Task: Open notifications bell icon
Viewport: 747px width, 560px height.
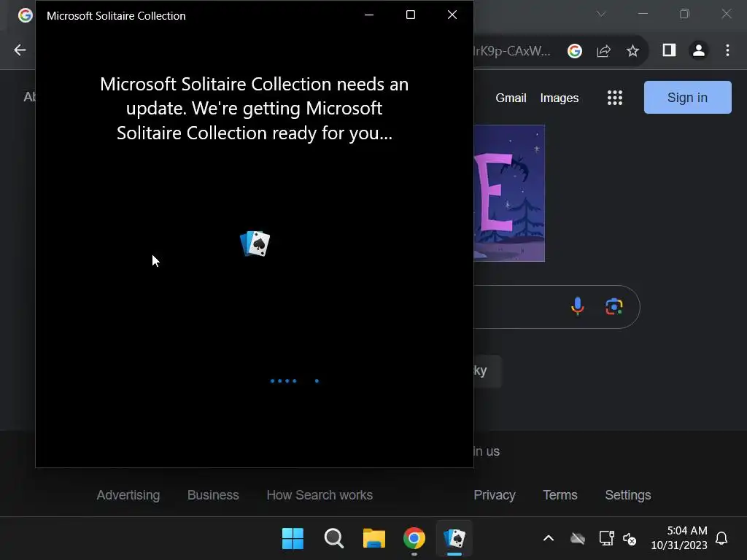Action: [721, 538]
